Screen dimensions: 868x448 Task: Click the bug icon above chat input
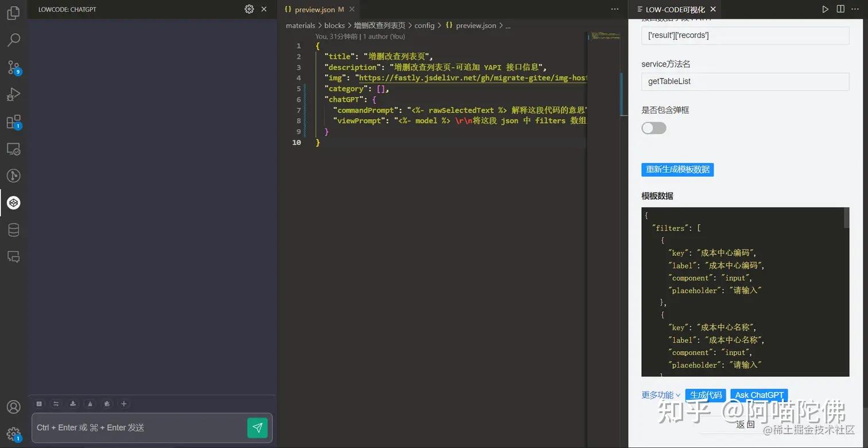[x=107, y=404]
